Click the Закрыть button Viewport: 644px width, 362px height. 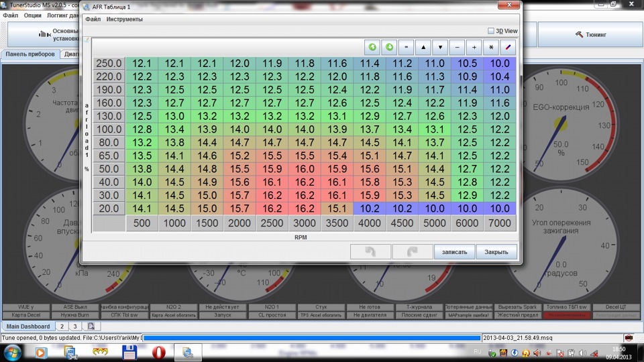[x=496, y=253]
